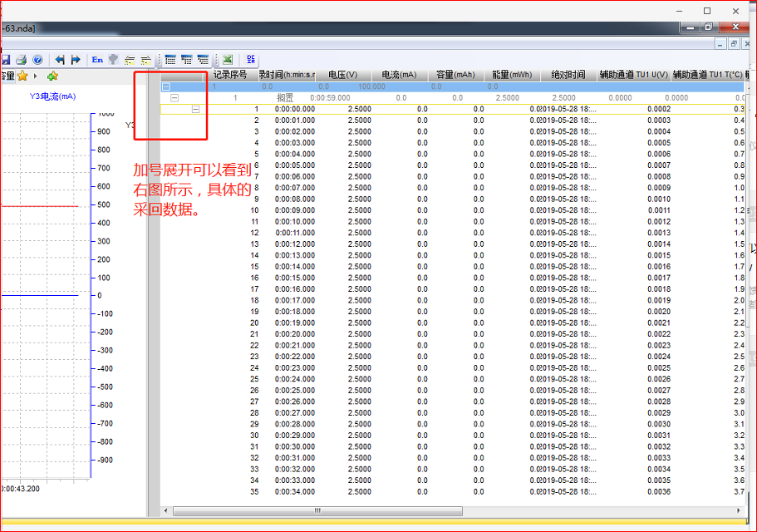Select record row 28 at 0:00:27.000
757x532 pixels.
pyautogui.click(x=451, y=413)
